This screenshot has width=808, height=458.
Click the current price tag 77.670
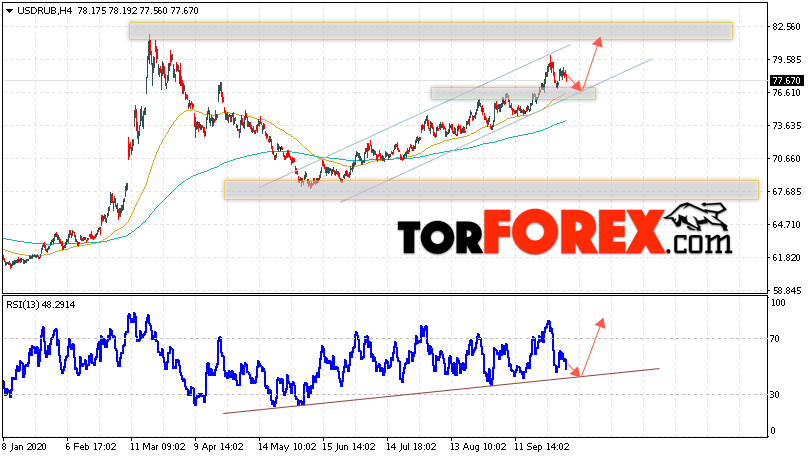click(x=786, y=80)
